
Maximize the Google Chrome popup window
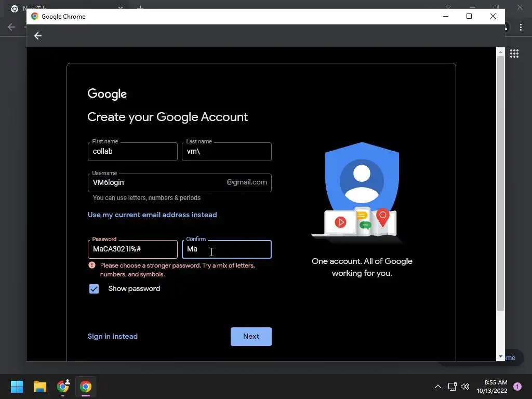(469, 16)
